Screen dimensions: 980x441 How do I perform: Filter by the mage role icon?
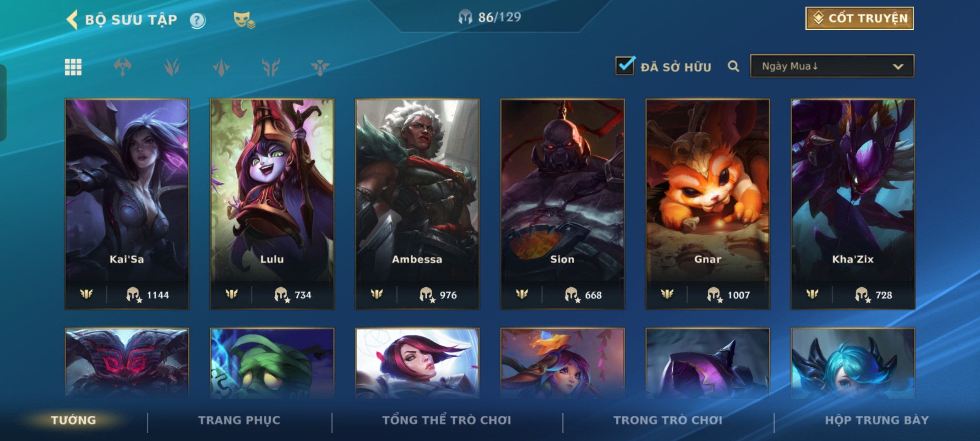click(x=172, y=67)
